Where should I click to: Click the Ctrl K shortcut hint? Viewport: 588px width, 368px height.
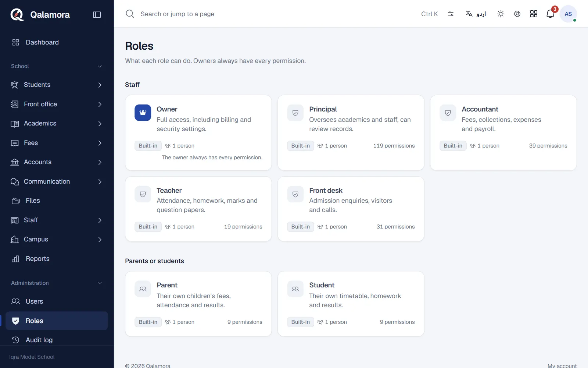429,14
